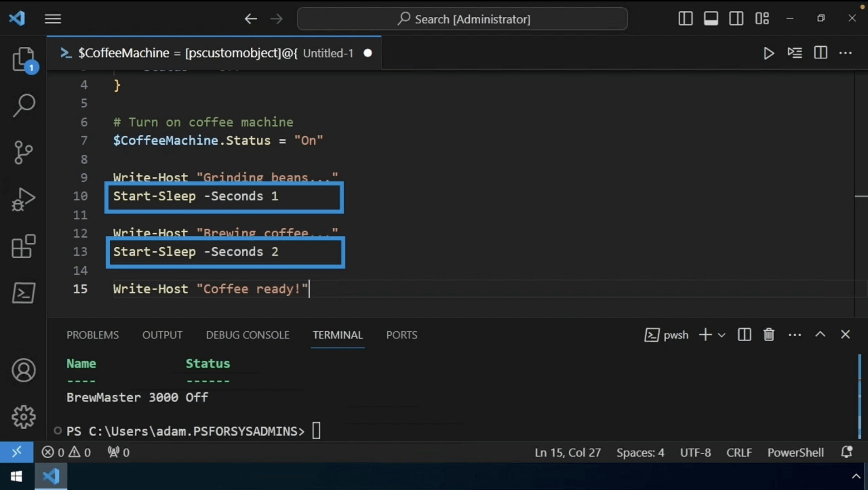The height and width of the screenshot is (490, 868).
Task: Open the Windows Start menu
Action: 16,476
